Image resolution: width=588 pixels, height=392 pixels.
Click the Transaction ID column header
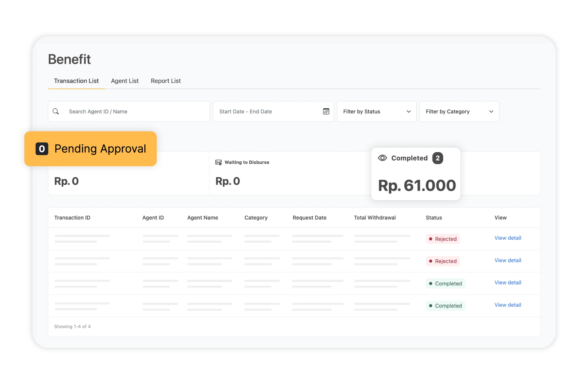click(72, 218)
